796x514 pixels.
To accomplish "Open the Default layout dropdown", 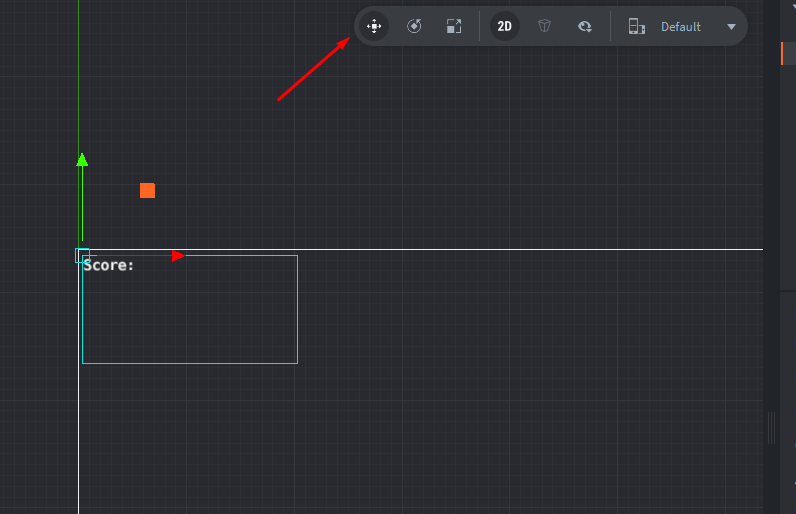I will (681, 27).
